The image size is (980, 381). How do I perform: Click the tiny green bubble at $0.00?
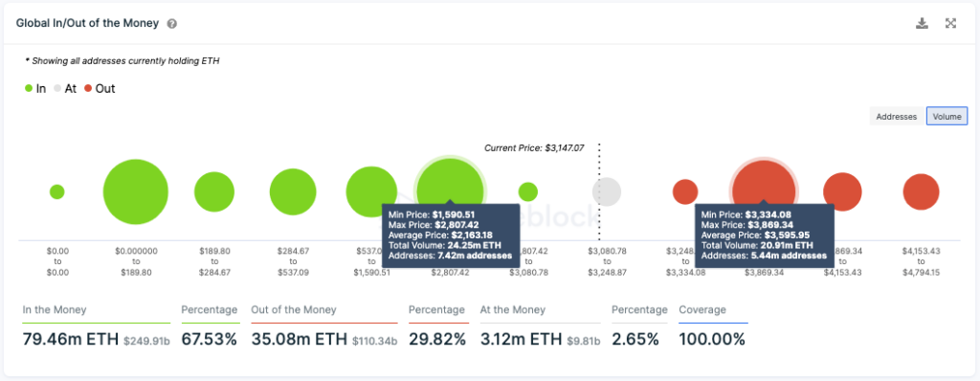click(x=56, y=191)
